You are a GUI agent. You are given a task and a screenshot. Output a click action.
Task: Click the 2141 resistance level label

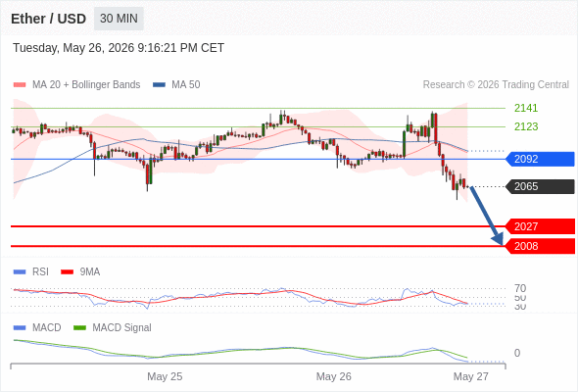tap(526, 108)
